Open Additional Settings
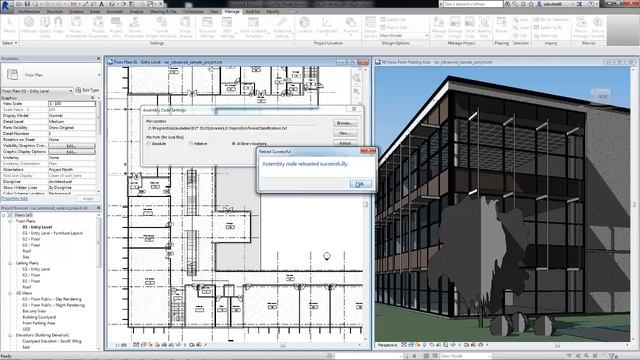Image resolution: width=640 pixels, height=360 pixels. tap(282, 27)
